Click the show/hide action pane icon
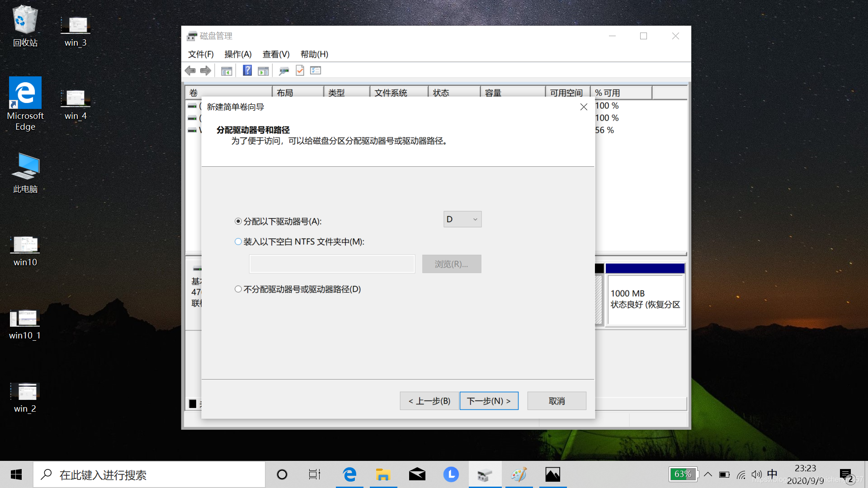Viewport: 868px width, 488px height. click(x=263, y=71)
